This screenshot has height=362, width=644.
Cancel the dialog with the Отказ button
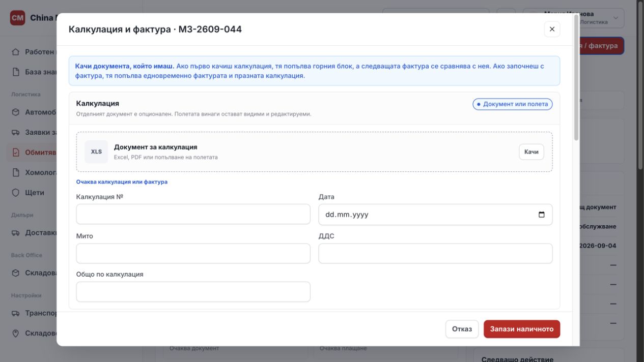(x=462, y=329)
